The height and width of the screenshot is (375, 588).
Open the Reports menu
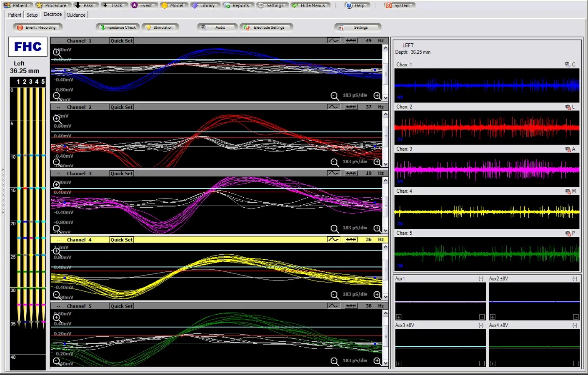tap(238, 5)
